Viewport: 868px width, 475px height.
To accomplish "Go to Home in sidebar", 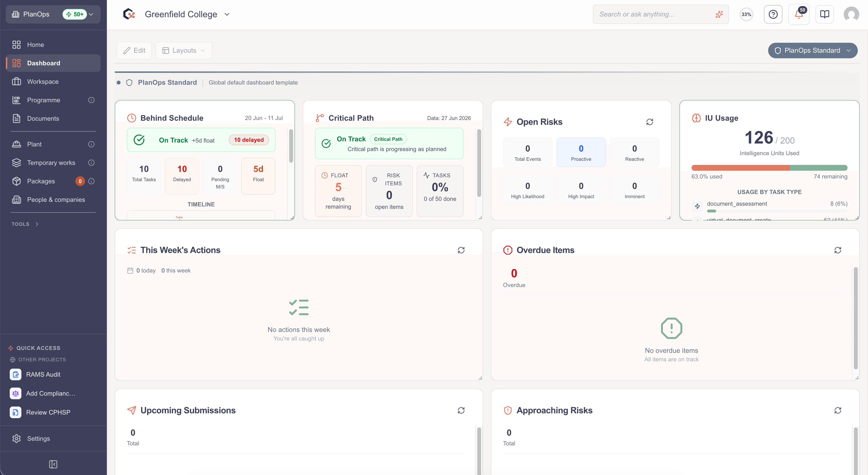I will [x=53, y=44].
